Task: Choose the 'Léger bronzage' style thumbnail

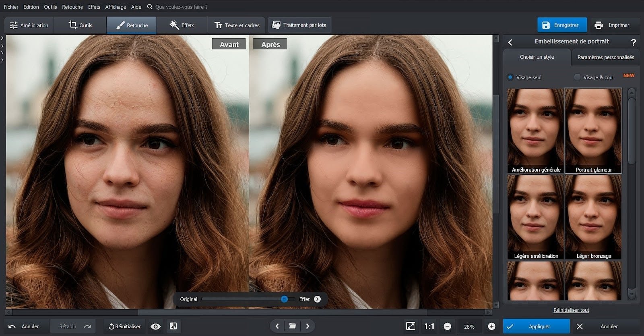Action: pyautogui.click(x=593, y=217)
